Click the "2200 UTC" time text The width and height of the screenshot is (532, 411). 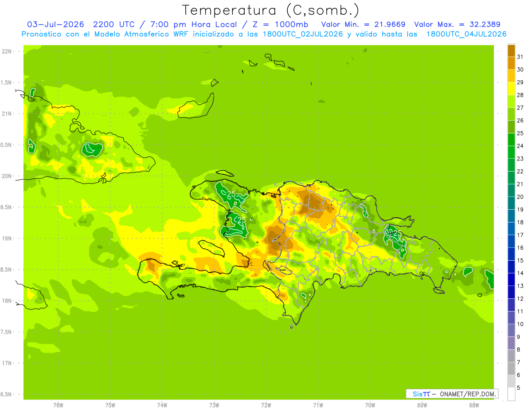coord(114,24)
